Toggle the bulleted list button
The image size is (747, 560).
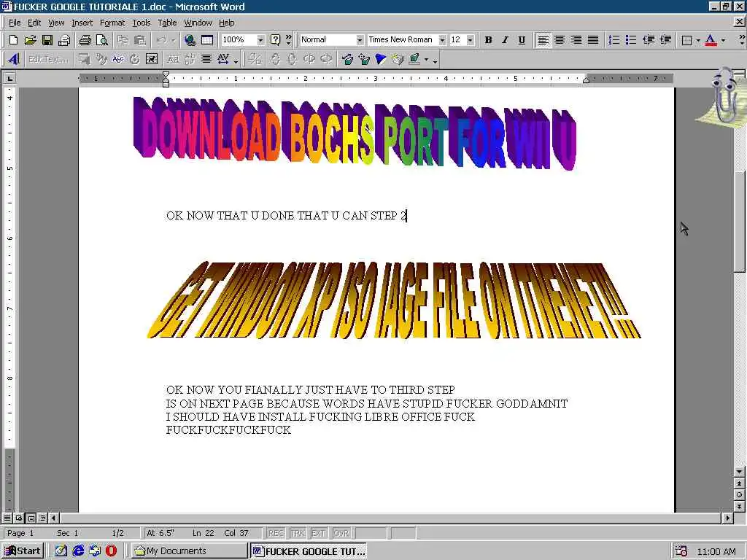pyautogui.click(x=631, y=40)
